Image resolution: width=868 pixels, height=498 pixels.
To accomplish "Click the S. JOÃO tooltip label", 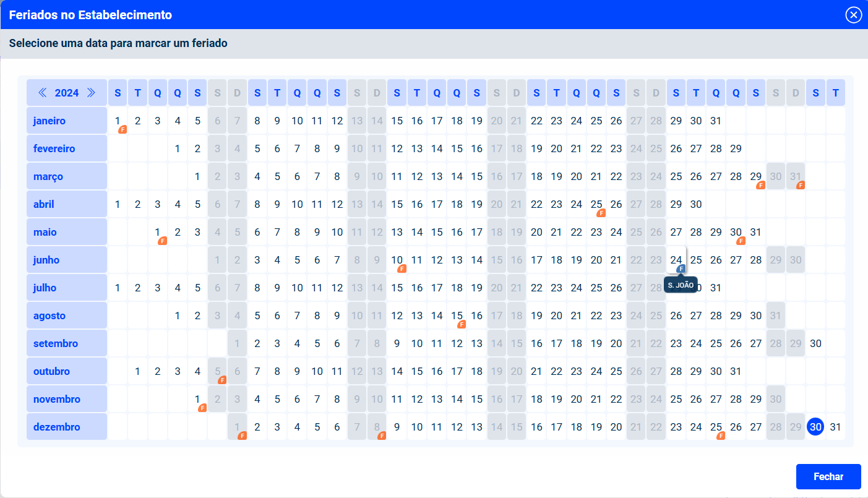I will [681, 285].
